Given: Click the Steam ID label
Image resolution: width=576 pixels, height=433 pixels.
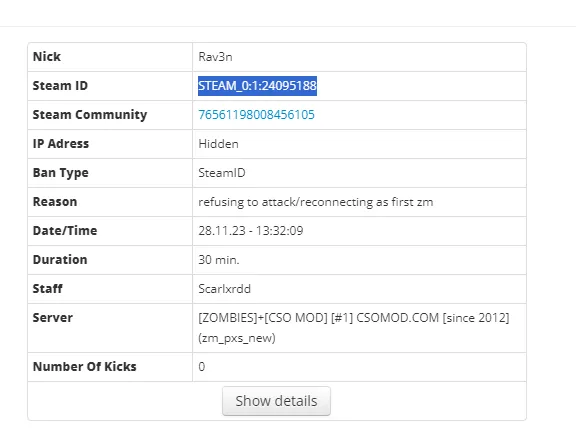Looking at the screenshot, I should [60, 86].
